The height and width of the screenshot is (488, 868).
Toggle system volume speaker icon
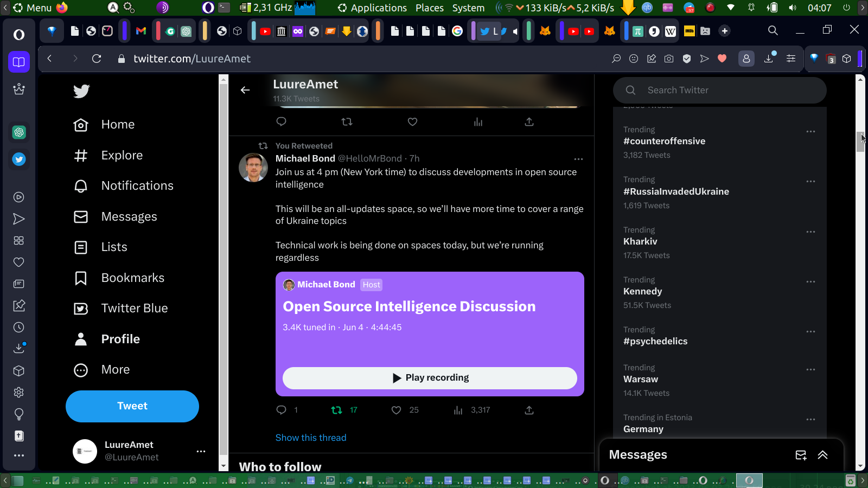(x=793, y=8)
